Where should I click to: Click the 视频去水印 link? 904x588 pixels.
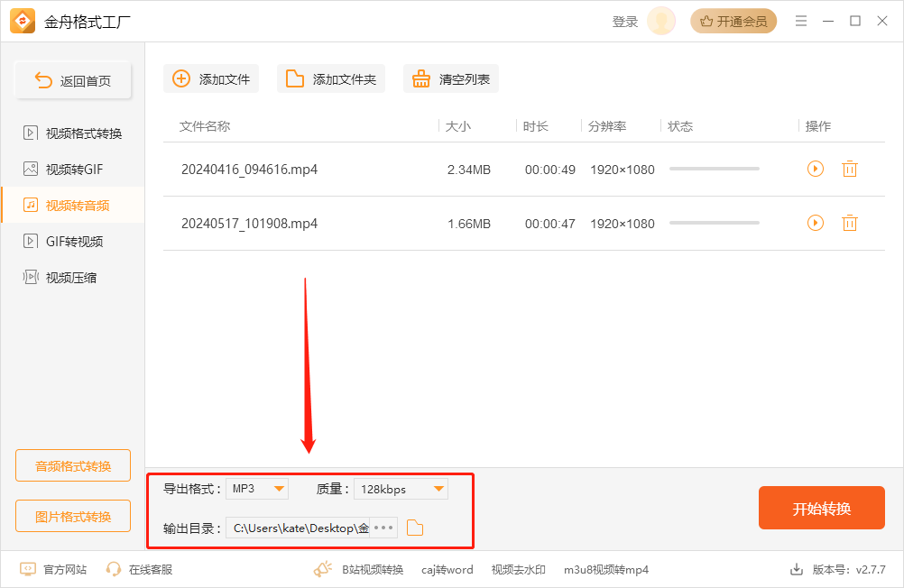pyautogui.click(x=518, y=570)
